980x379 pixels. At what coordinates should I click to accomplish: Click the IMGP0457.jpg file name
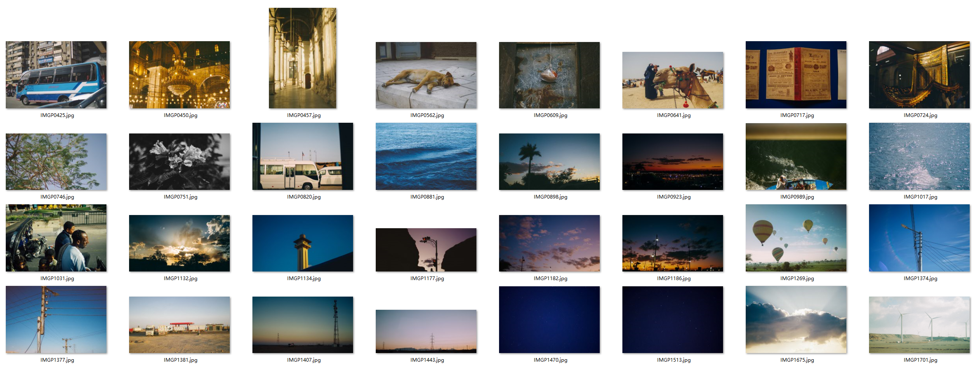click(304, 115)
